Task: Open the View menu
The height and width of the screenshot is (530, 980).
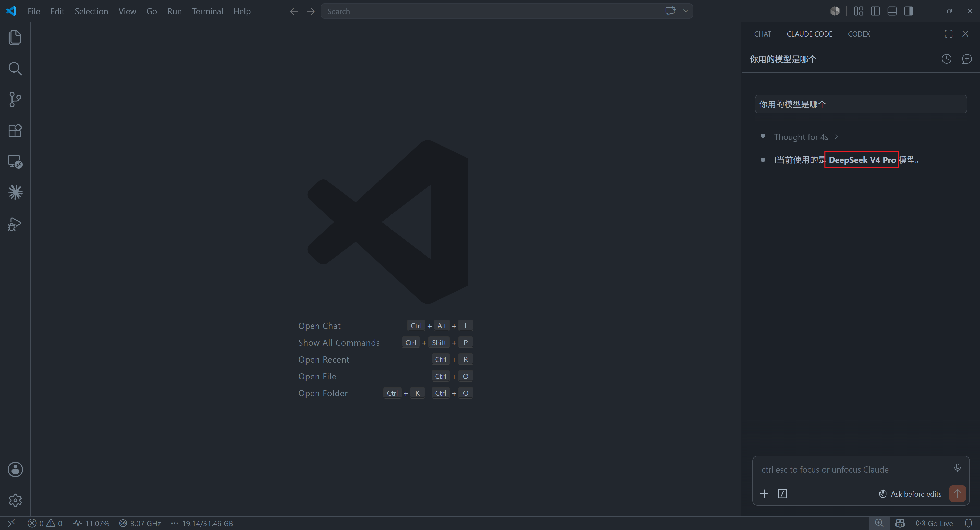Action: pos(127,11)
